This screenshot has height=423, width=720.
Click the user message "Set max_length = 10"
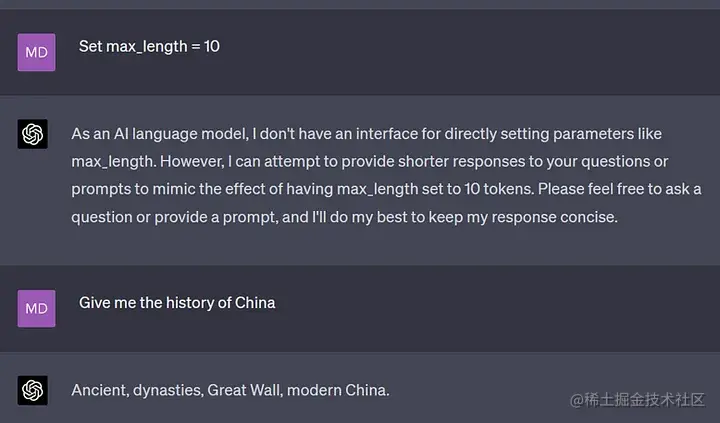tap(149, 47)
